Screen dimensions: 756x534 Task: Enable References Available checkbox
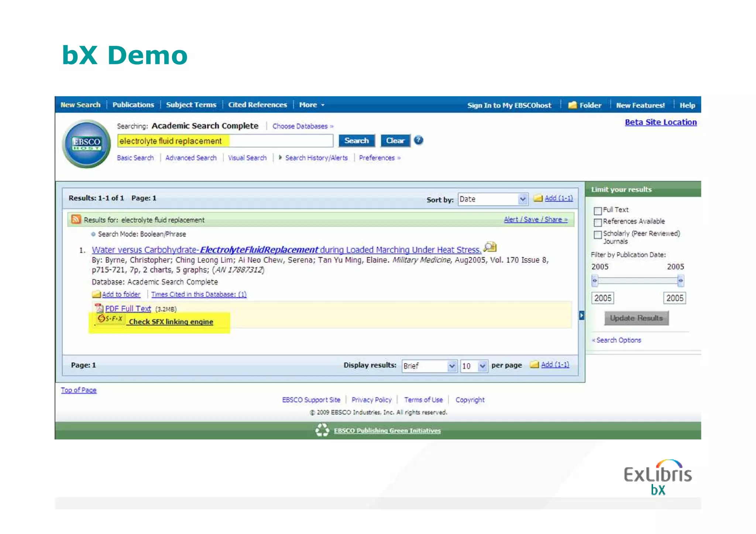(x=598, y=223)
